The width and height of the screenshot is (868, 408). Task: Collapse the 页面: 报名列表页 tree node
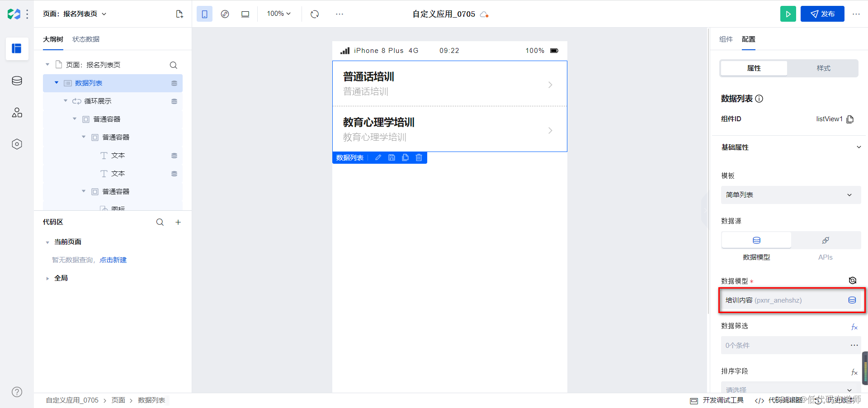point(47,65)
